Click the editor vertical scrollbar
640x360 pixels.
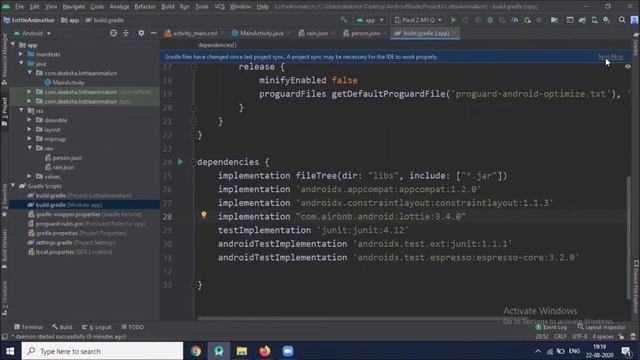[628, 237]
